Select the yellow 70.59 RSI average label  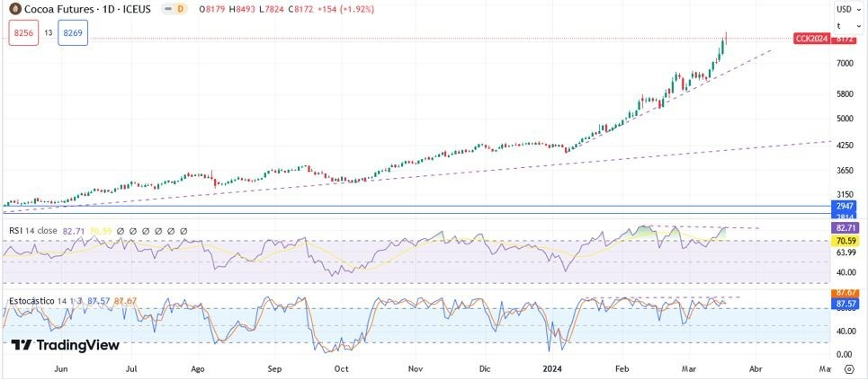coord(843,241)
